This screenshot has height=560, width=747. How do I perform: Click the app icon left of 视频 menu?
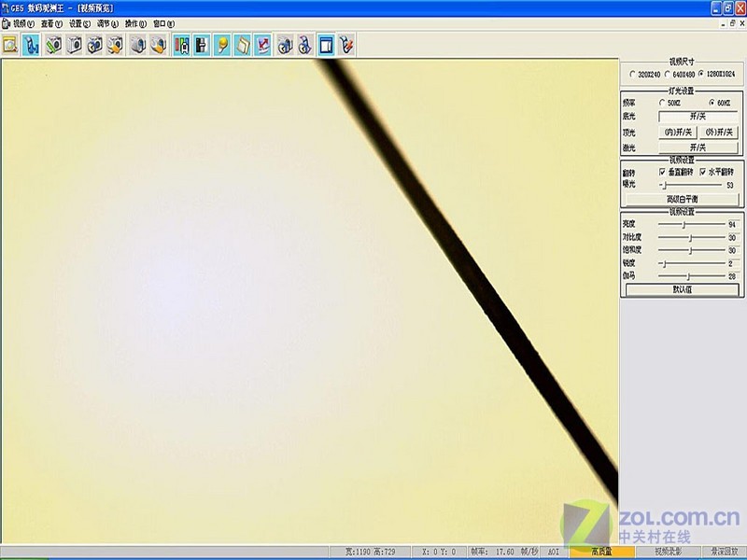coord(6,23)
